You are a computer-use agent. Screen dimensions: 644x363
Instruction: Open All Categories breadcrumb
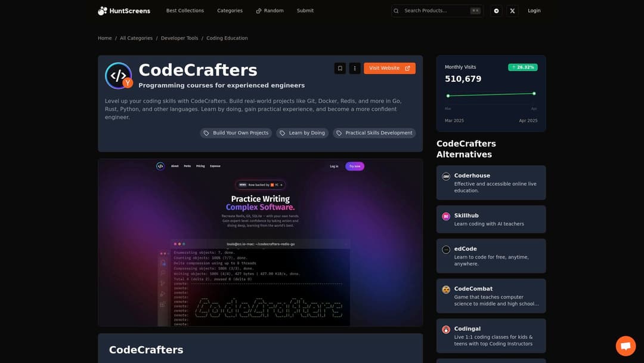tap(136, 38)
